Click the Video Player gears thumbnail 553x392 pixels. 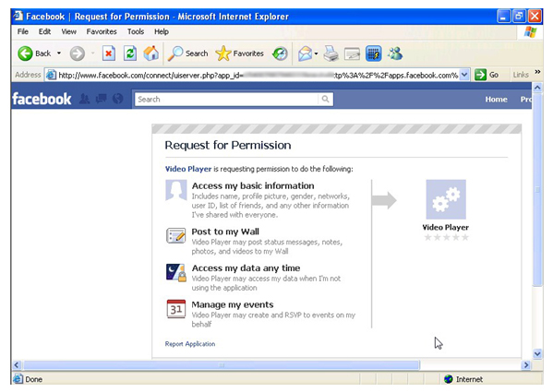click(446, 199)
